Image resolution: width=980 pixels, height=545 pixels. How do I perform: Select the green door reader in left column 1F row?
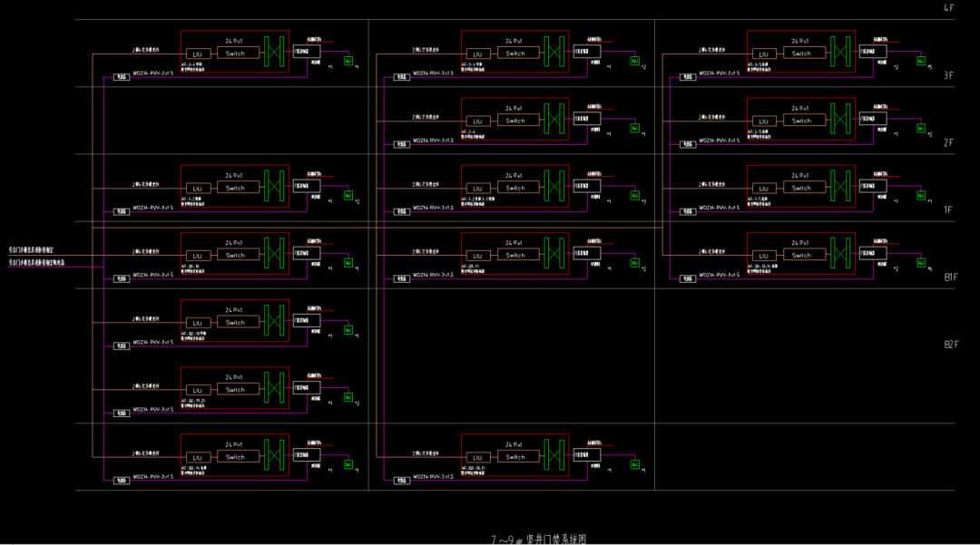[348, 196]
